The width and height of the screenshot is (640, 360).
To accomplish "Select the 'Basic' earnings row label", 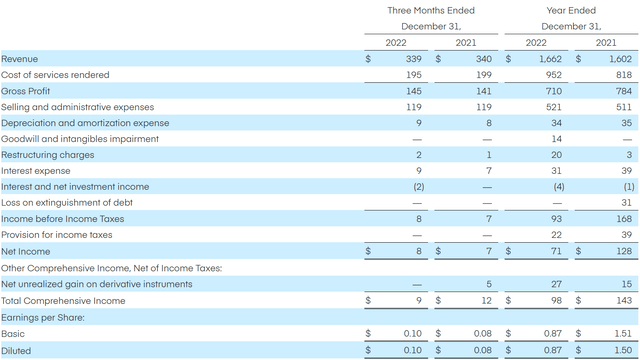I will click(13, 334).
